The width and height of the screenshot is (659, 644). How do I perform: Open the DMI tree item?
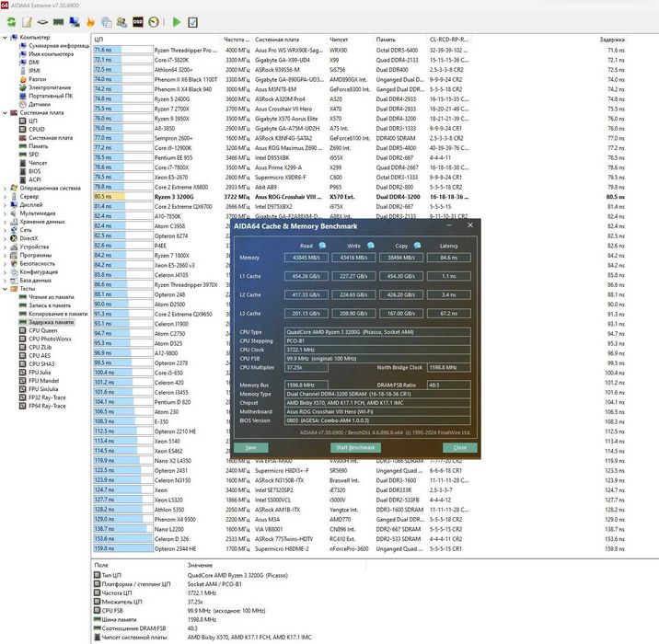(x=34, y=63)
